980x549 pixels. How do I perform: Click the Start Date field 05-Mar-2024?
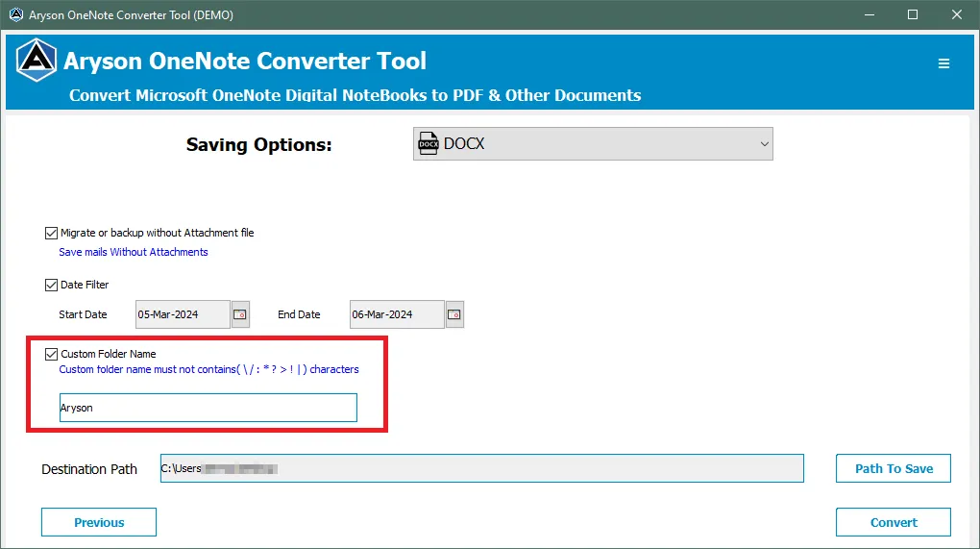[183, 314]
